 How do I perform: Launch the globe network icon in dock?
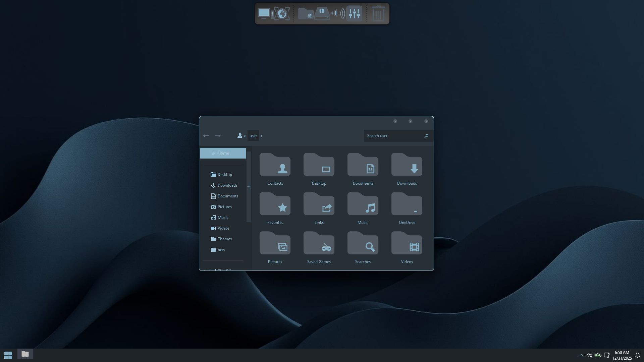(x=282, y=13)
